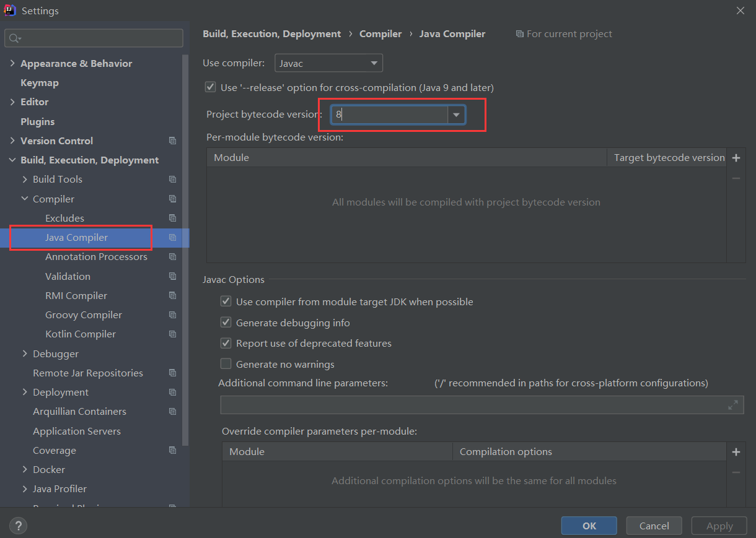This screenshot has height=538, width=756.
Task: Expand Appearance & Behavior section
Action: pyautogui.click(x=12, y=63)
